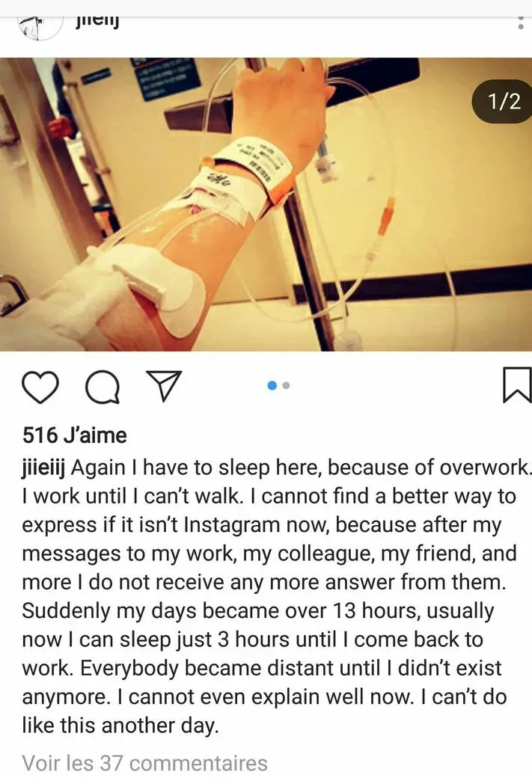
Task: Tap the orange IV clamp in the photo
Action: [x=386, y=215]
